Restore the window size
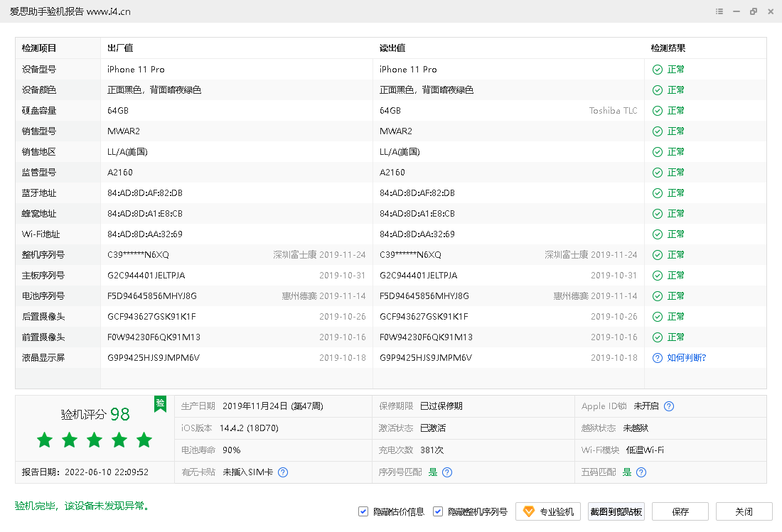 coord(754,11)
